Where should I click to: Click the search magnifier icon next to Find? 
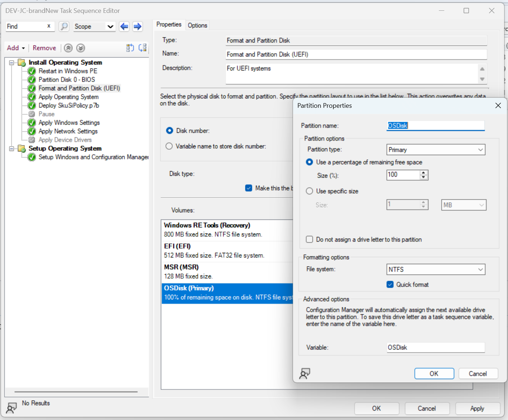tap(64, 26)
